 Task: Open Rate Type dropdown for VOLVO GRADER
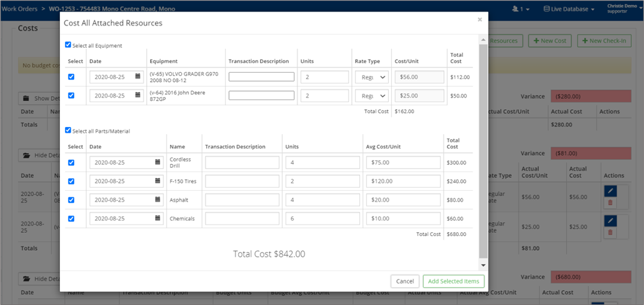pyautogui.click(x=371, y=77)
